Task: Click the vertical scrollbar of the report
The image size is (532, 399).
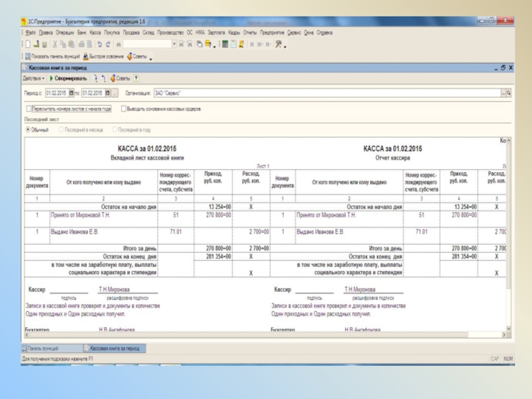Action: pos(509,233)
